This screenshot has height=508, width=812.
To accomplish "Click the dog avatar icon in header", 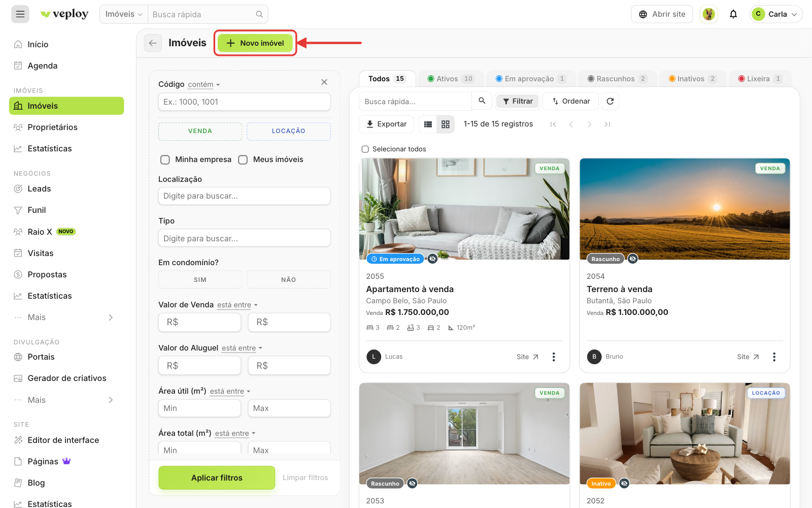I will coord(709,14).
